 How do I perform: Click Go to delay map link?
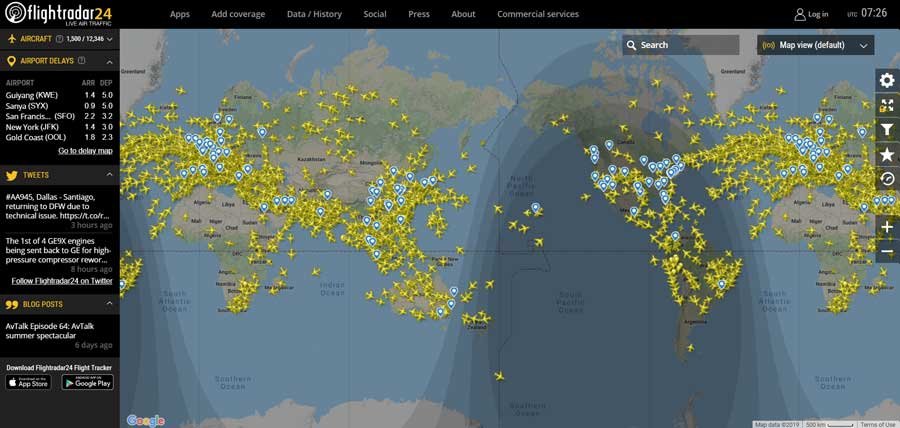point(86,151)
